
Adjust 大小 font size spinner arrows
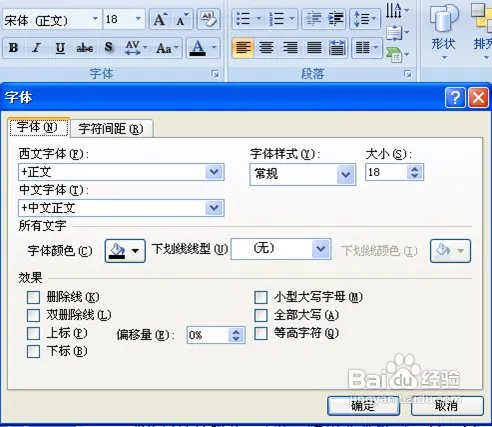pos(414,172)
